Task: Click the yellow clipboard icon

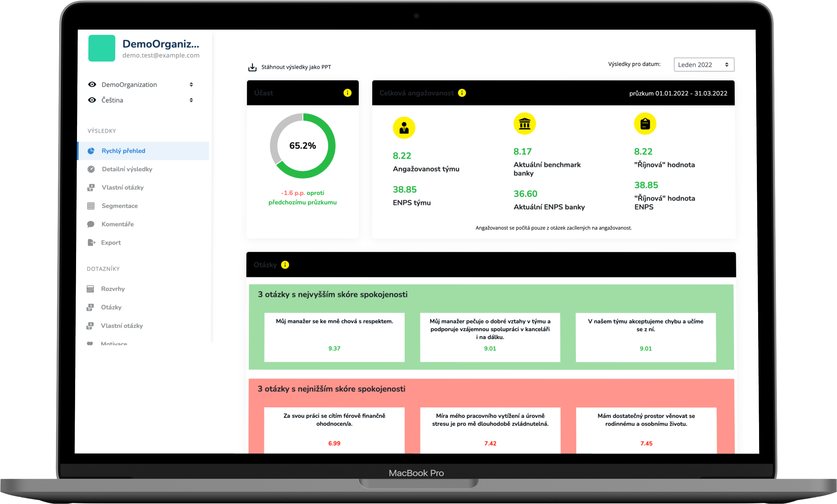Action: (x=645, y=124)
